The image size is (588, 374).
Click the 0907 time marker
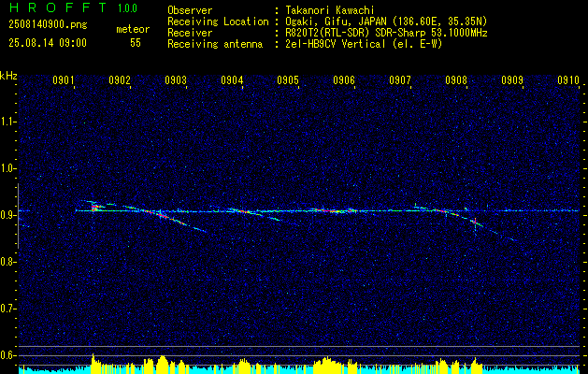click(x=400, y=80)
